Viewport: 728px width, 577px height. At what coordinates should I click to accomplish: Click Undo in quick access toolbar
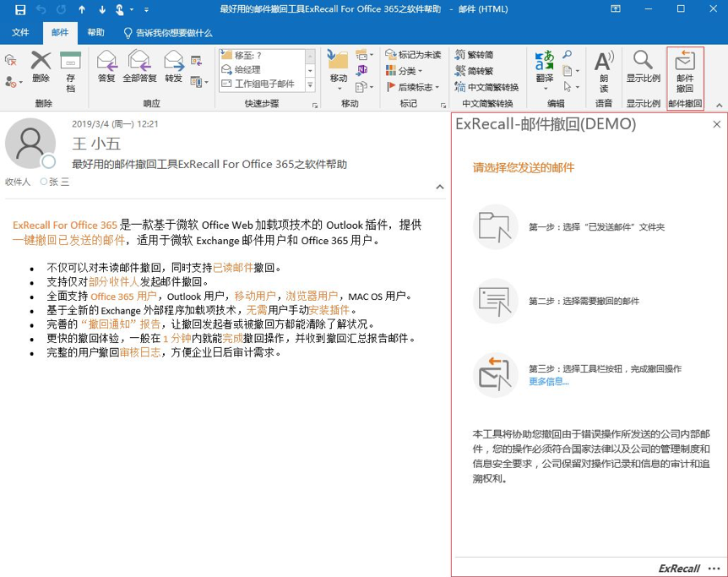[x=41, y=9]
